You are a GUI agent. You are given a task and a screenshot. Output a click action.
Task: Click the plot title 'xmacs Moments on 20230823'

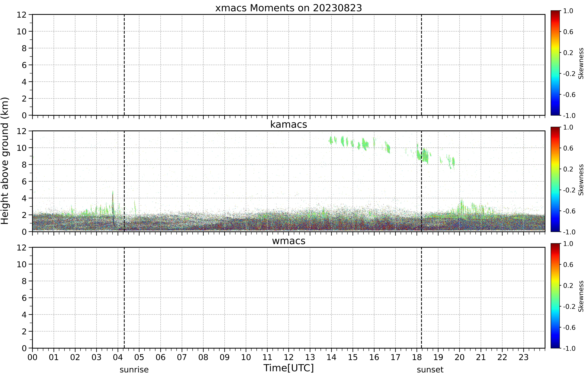click(x=289, y=8)
